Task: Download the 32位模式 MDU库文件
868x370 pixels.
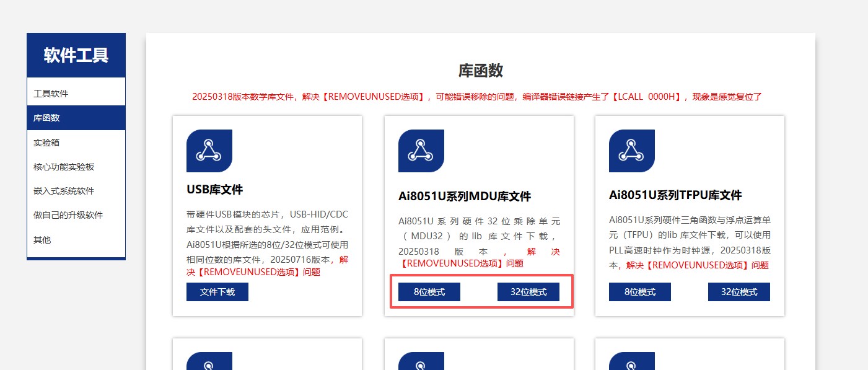Action: (528, 292)
